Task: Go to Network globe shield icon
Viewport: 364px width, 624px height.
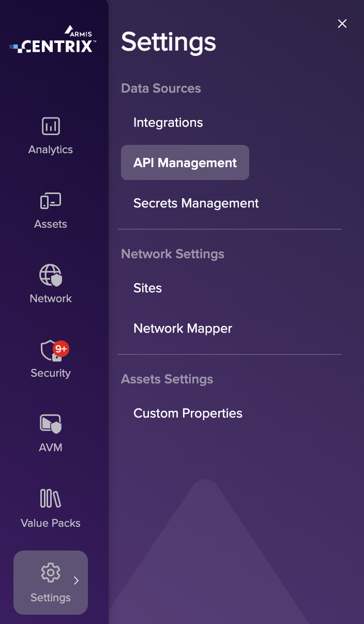Action: coord(51,275)
